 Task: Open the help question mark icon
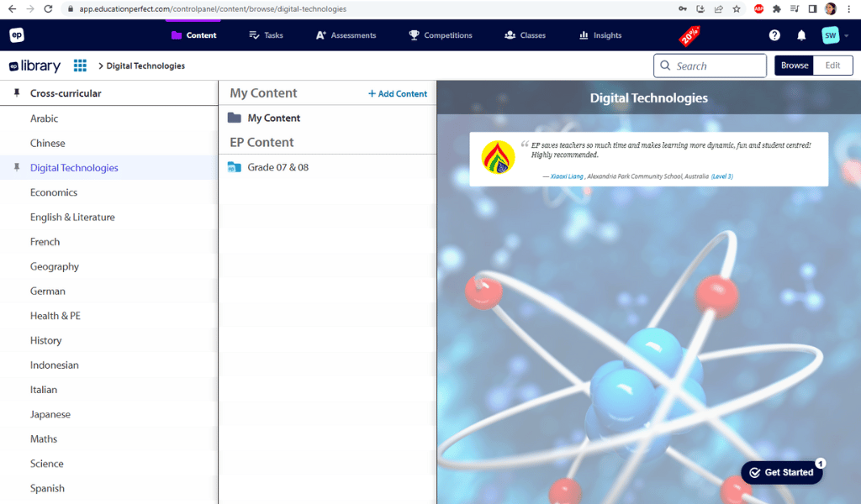(x=774, y=35)
